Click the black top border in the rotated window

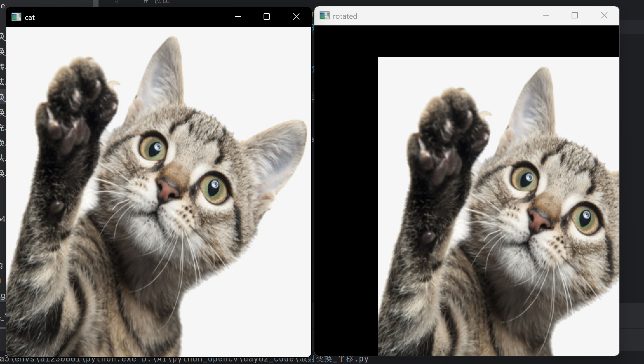467,41
